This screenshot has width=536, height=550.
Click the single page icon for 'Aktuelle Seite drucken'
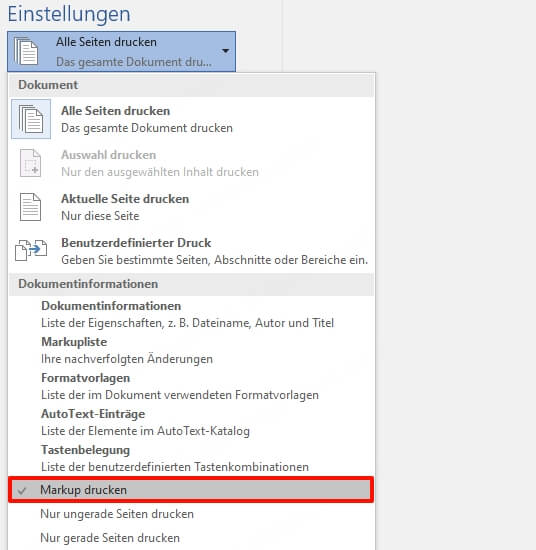(31, 207)
